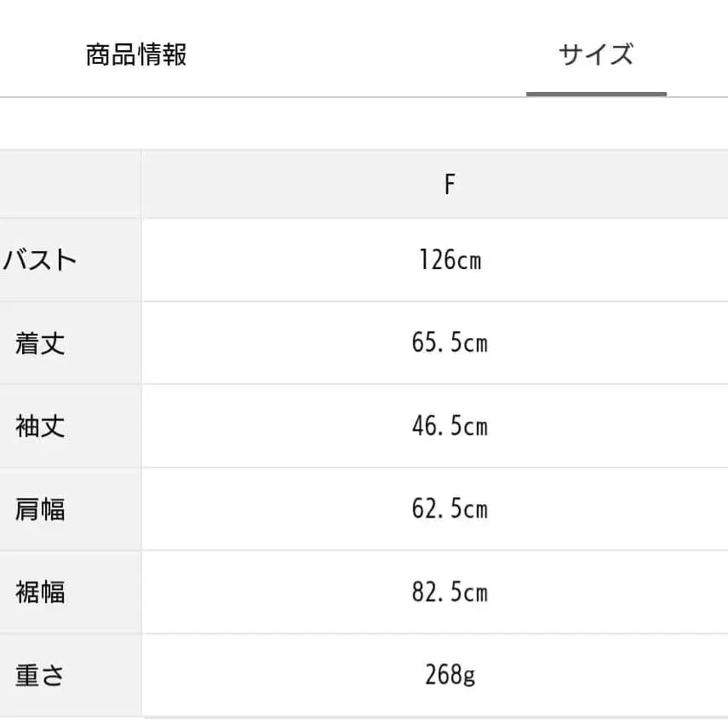Click the 46.5cm sleeve length value

point(450,427)
